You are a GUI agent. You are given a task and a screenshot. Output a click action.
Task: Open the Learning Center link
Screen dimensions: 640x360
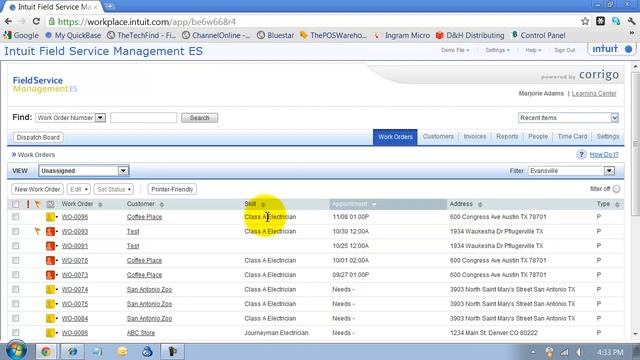click(594, 93)
